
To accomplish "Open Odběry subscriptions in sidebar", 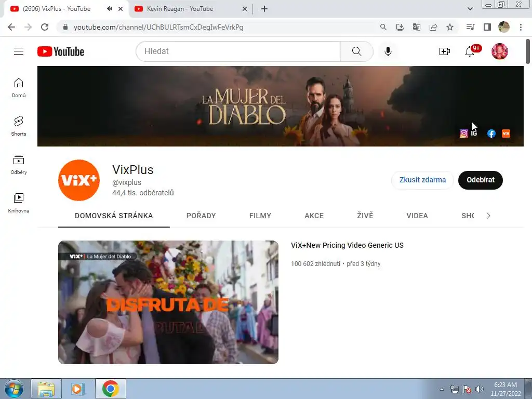I will tap(19, 164).
